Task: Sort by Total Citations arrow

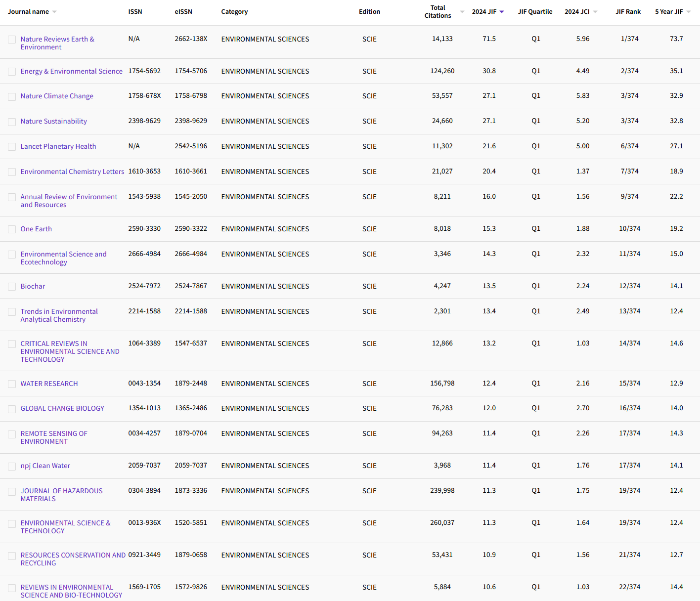Action: click(462, 12)
